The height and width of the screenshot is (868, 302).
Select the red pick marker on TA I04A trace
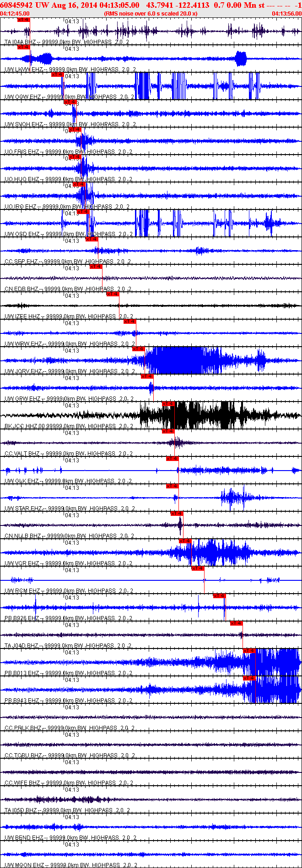click(x=23, y=20)
